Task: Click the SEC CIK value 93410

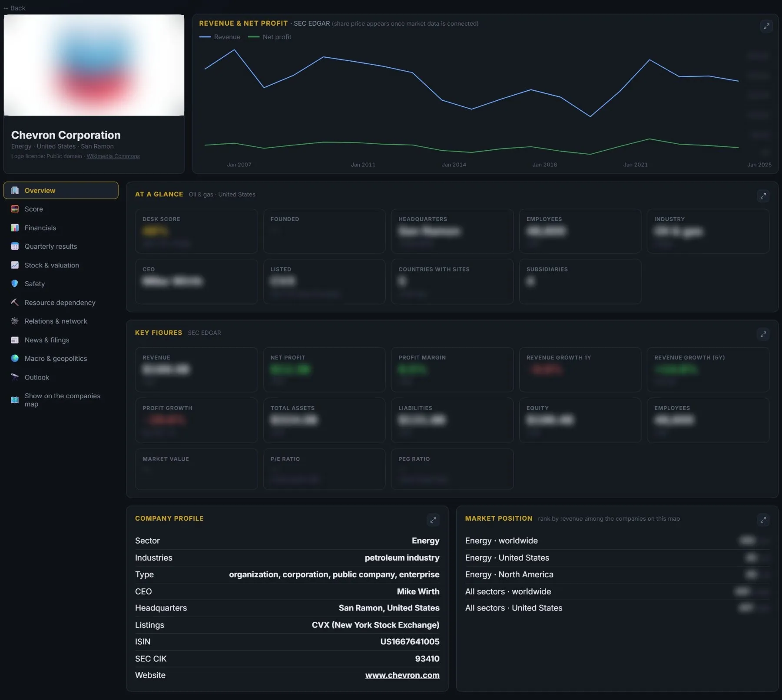Action: point(427,659)
